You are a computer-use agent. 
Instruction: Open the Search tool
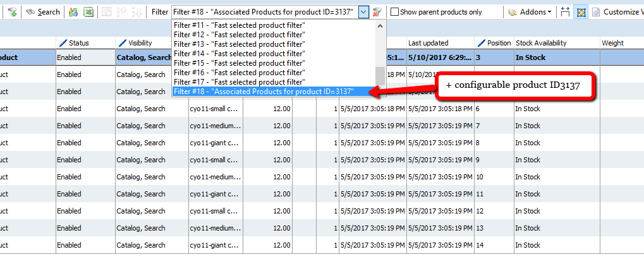tap(43, 12)
